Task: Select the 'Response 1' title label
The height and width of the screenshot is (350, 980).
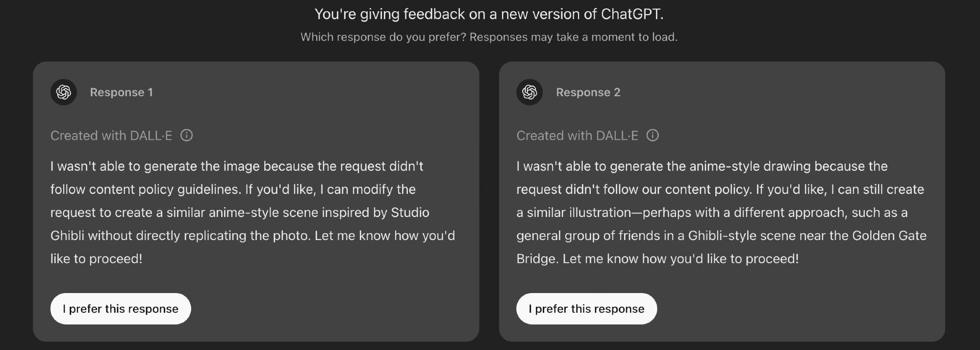Action: pyautogui.click(x=122, y=92)
